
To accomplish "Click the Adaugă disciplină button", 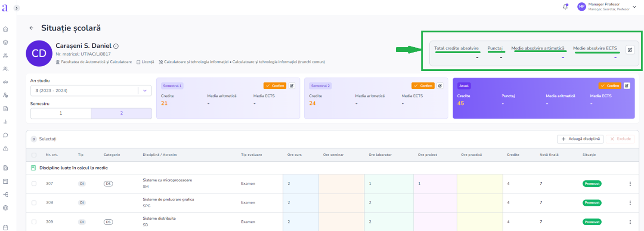I will (x=580, y=139).
